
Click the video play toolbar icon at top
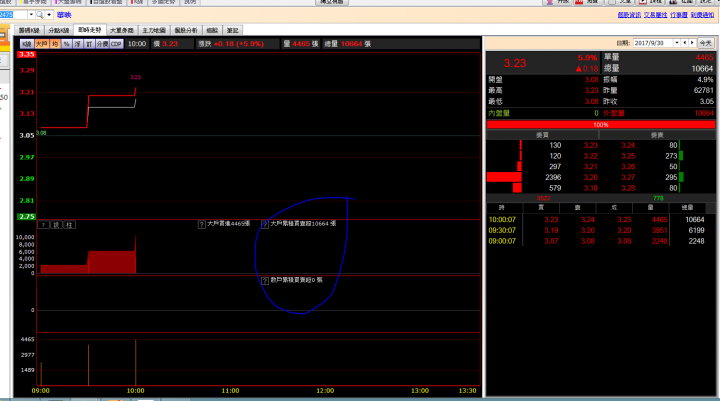pos(643,2)
